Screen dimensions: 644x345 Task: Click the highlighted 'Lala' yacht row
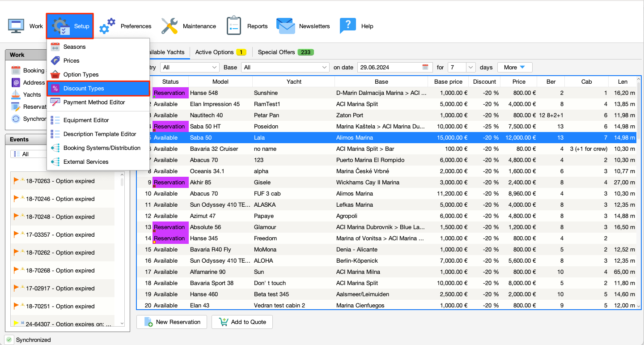coord(387,138)
